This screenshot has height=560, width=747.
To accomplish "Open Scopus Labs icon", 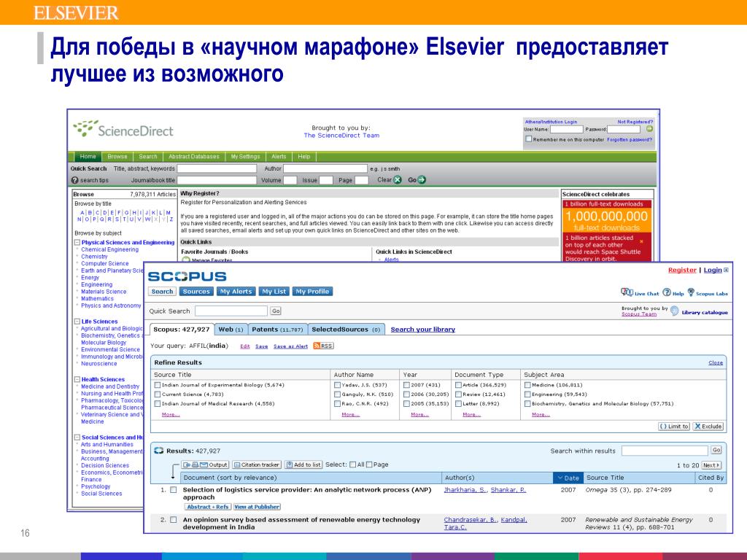I will click(691, 292).
